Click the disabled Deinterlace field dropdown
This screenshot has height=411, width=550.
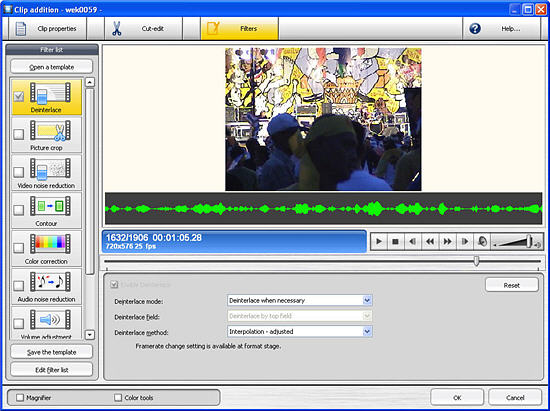coord(300,316)
